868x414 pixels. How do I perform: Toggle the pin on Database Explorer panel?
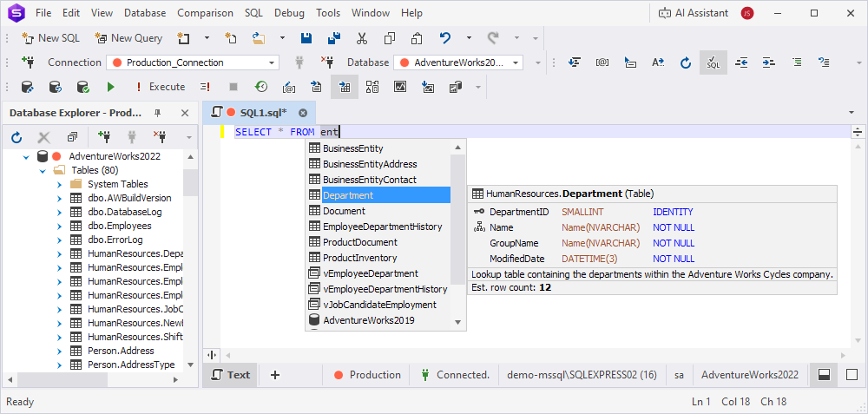pos(158,113)
